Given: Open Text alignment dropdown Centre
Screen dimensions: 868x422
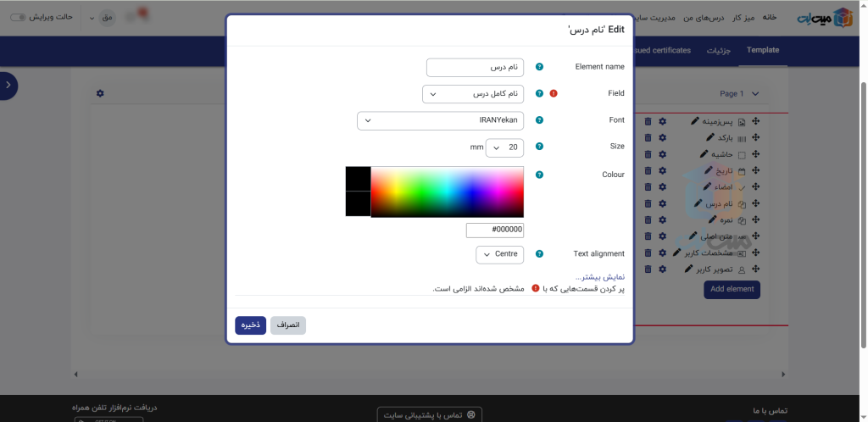Looking at the screenshot, I should pos(499,254).
